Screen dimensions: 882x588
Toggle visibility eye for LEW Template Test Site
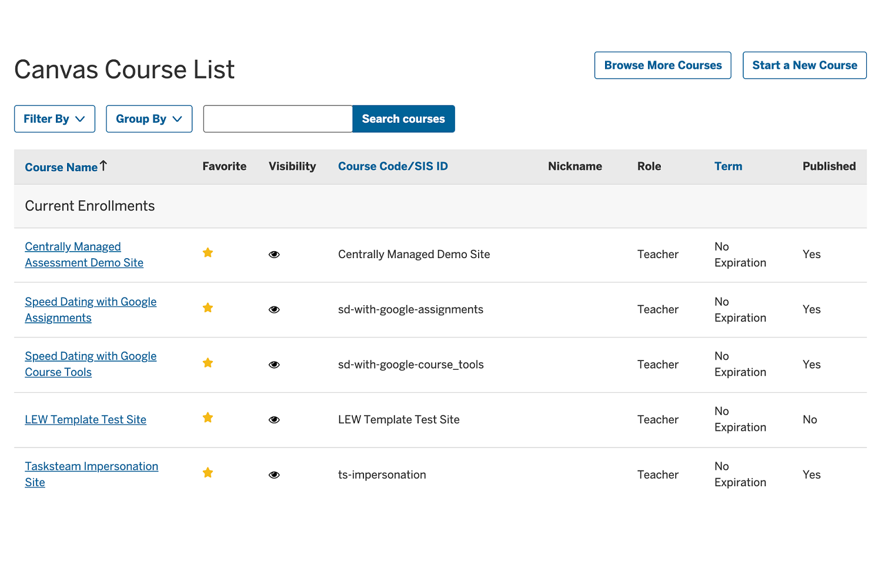tap(274, 420)
